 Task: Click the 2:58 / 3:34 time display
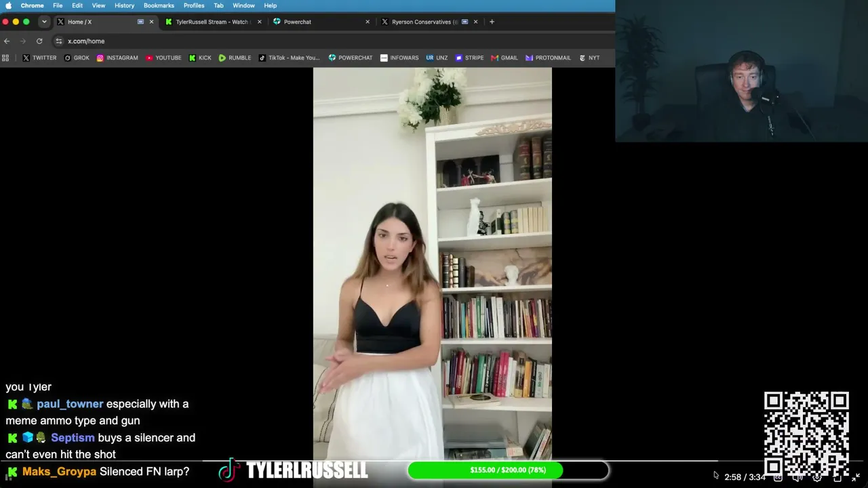[x=745, y=477]
